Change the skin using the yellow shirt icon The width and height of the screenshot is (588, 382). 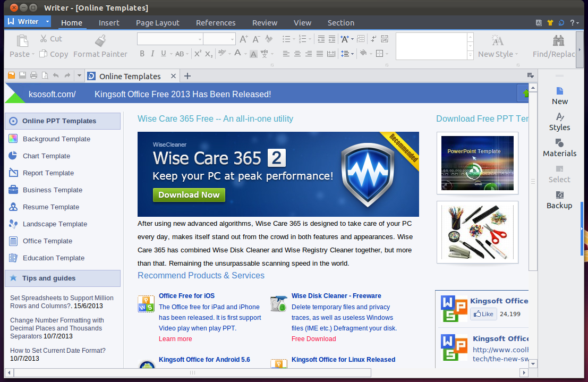click(x=550, y=23)
